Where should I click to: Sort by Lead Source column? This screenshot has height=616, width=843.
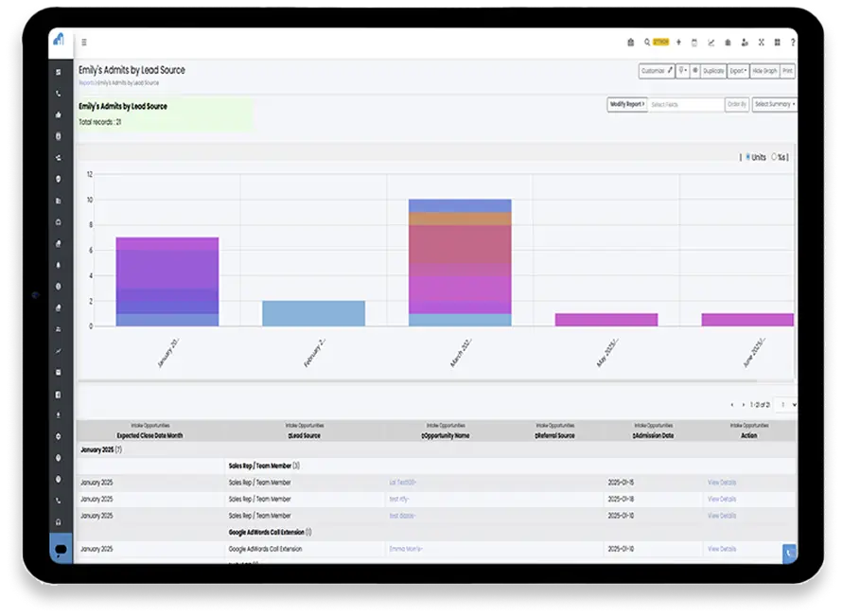pyautogui.click(x=305, y=435)
